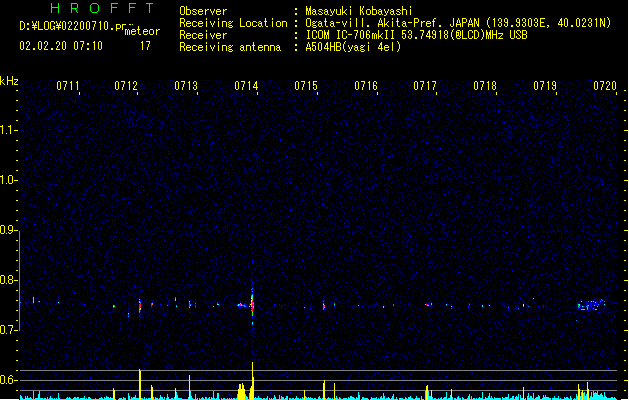Click the 0716 time marker

point(366,85)
